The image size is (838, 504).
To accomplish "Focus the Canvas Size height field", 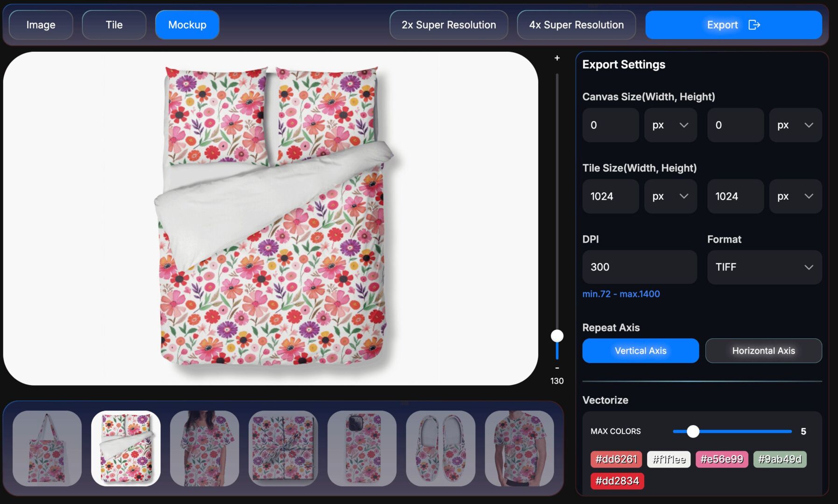I will 735,125.
